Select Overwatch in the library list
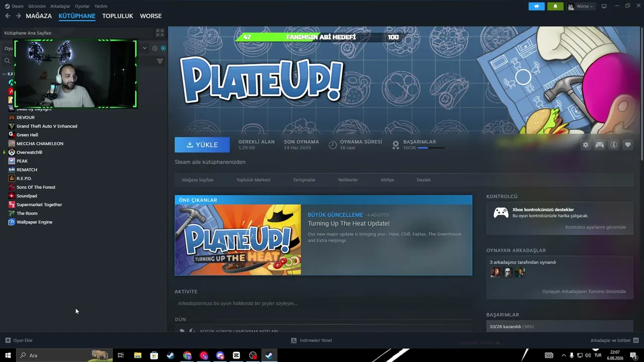Viewport: 644px width, 362px height. pos(29,152)
